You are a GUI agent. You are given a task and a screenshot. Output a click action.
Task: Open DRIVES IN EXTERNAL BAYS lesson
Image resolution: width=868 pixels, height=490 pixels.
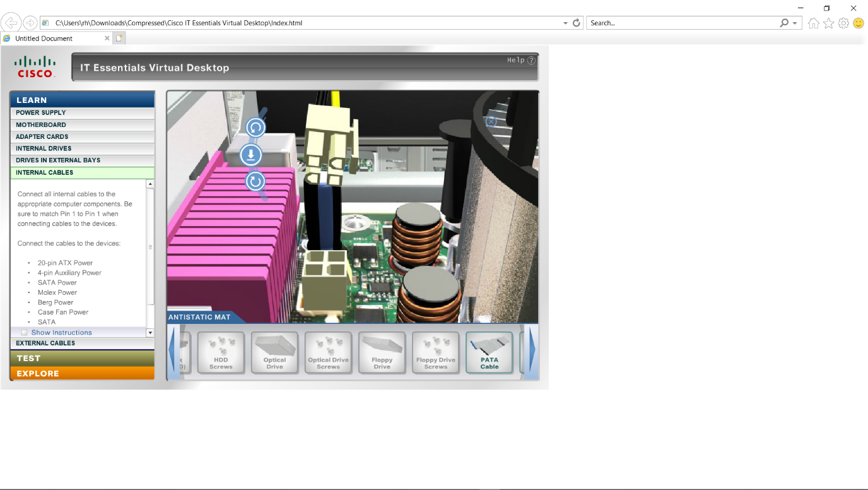point(82,160)
